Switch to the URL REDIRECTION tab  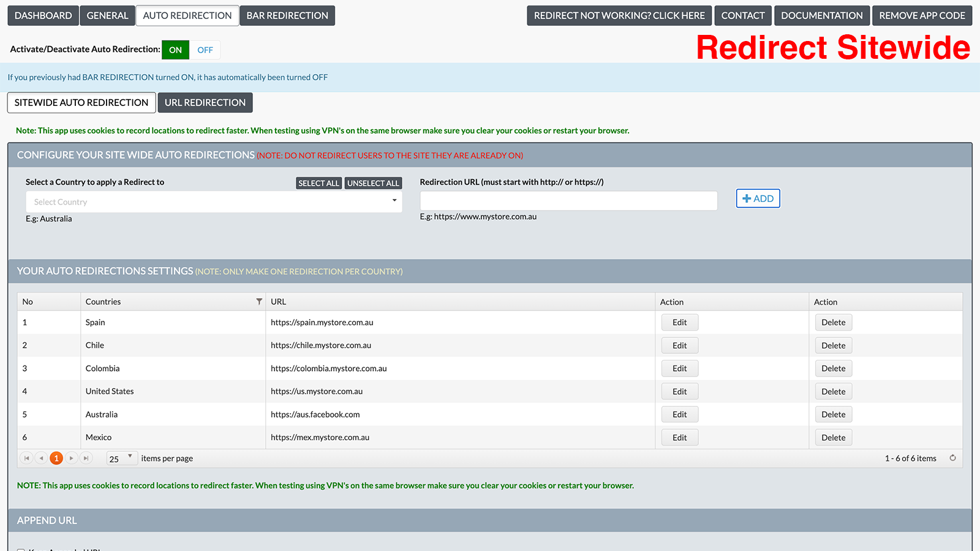(205, 102)
